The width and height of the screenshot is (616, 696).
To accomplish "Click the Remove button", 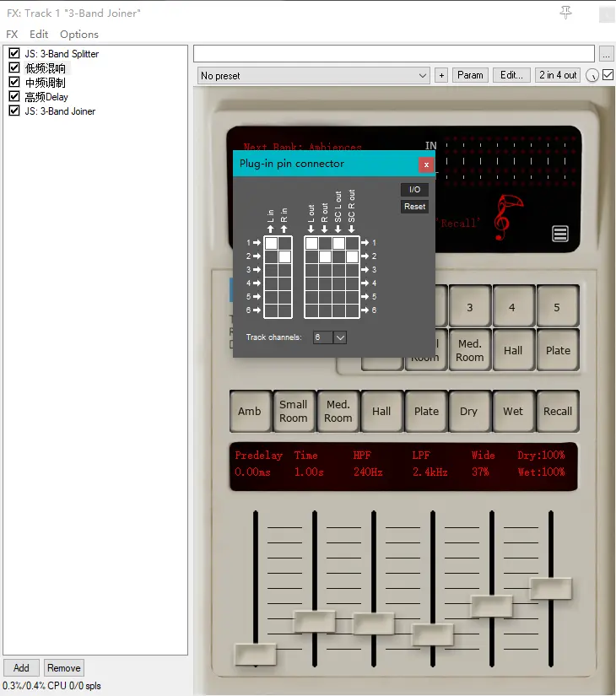I will point(64,667).
